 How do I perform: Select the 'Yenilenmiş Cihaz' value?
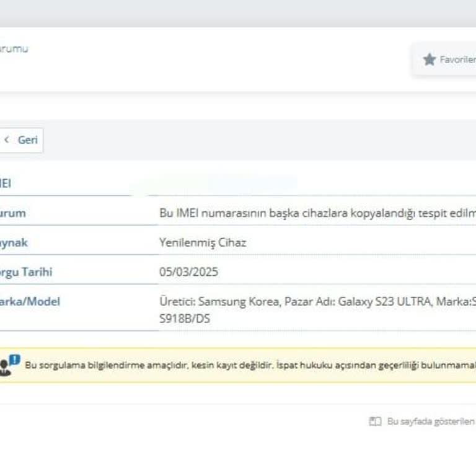203,242
